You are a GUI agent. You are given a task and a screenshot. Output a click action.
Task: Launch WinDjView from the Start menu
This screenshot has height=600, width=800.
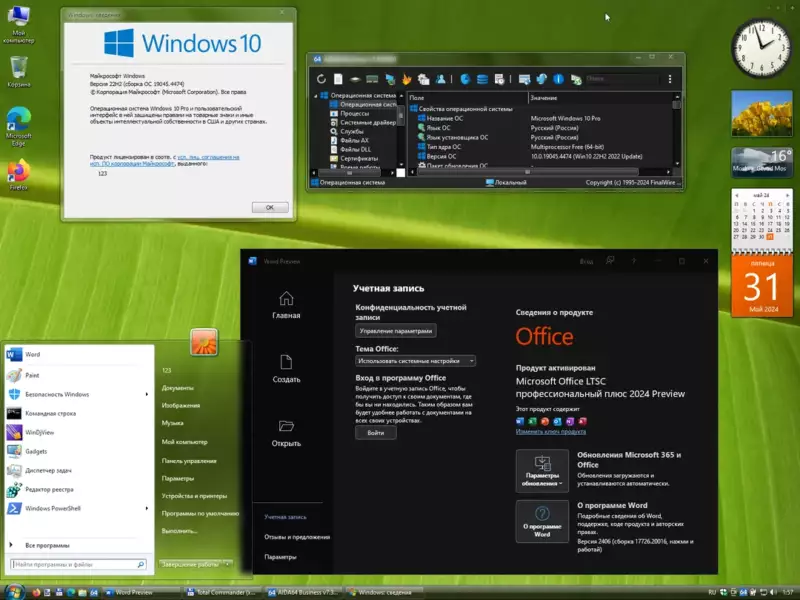pyautogui.click(x=79, y=432)
